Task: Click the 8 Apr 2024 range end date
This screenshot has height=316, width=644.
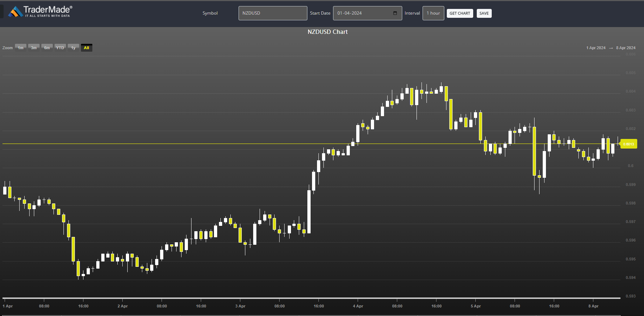Action: (x=625, y=48)
